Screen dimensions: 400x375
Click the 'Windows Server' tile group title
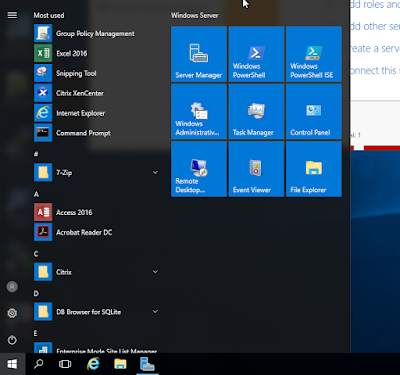[195, 15]
